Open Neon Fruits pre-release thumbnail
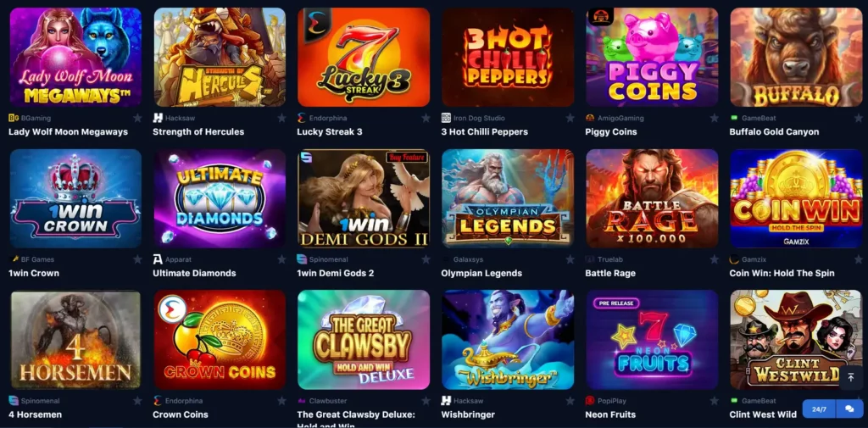The image size is (868, 428). click(652, 340)
